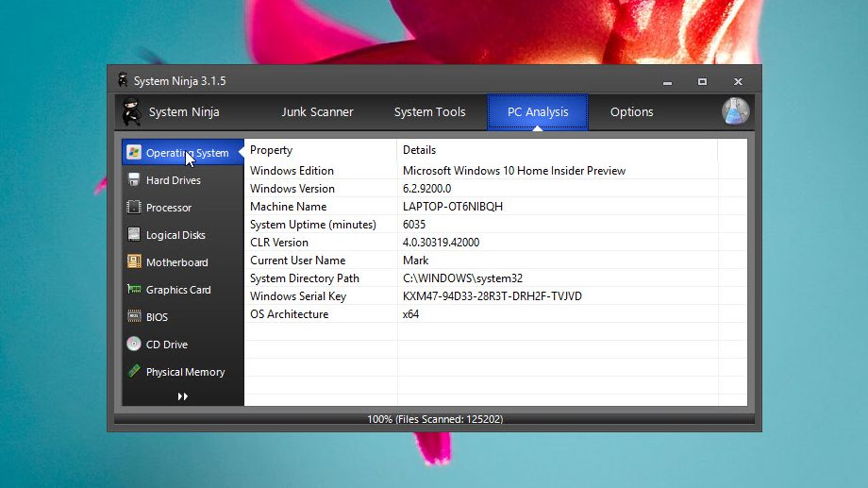
Task: Click the LAPTOP-OT6NIBQH value
Action: pyautogui.click(x=453, y=207)
